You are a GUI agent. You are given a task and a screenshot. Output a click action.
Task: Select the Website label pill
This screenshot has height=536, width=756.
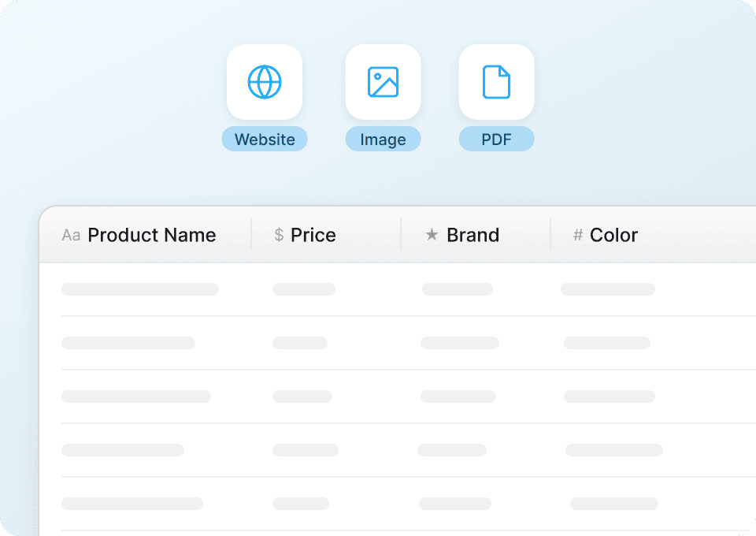pyautogui.click(x=265, y=139)
